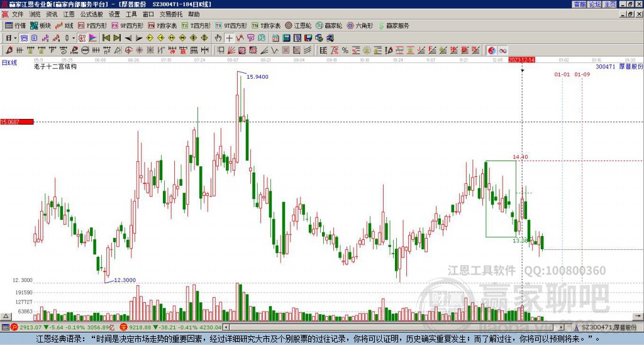The width and height of the screenshot is (644, 345).
Task: Select the zigzag wave line tool
Action: coord(275,50)
